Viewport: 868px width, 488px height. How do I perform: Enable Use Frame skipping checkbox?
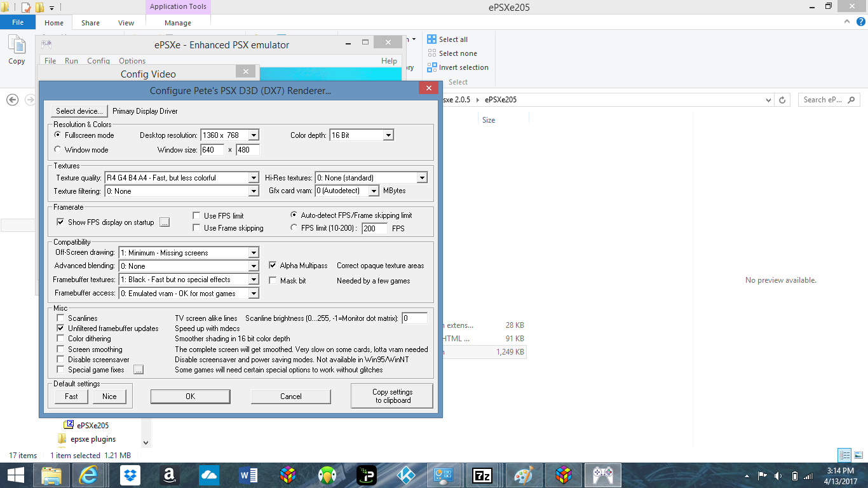point(197,228)
